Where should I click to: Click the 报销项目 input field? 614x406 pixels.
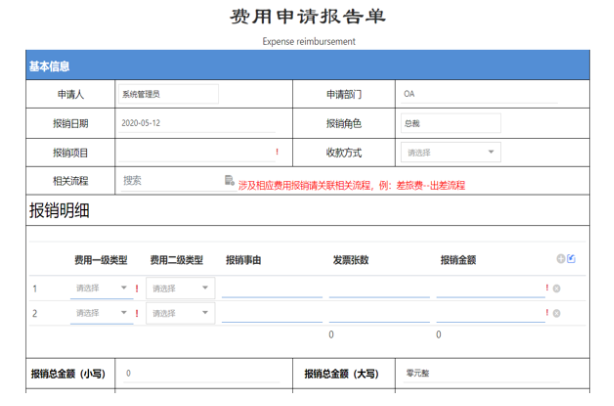195,152
